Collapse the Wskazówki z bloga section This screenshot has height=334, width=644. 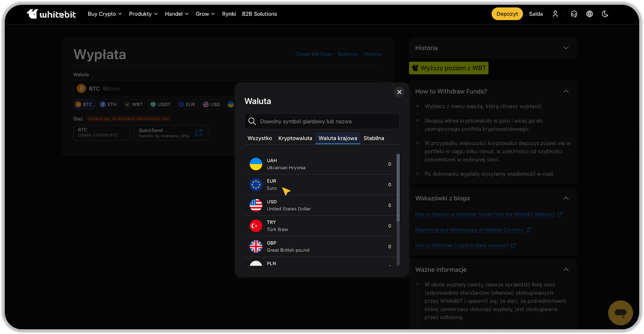pos(566,198)
